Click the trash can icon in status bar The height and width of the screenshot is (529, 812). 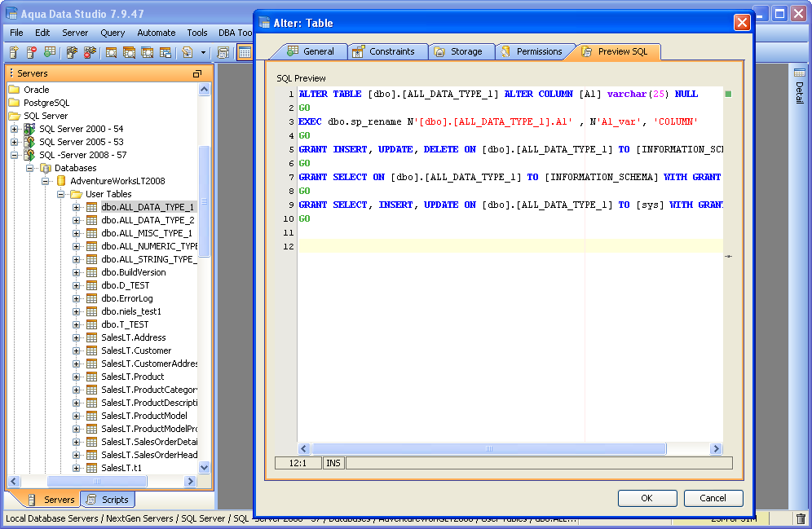coord(801,518)
